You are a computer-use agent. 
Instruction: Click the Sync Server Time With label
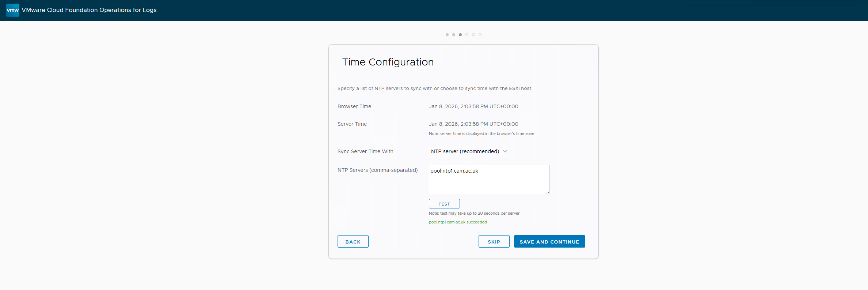pos(365,151)
